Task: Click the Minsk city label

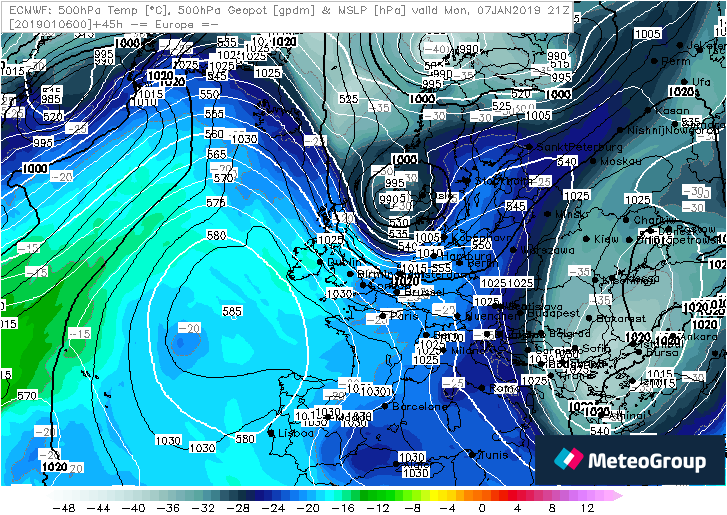Action: 575,213
